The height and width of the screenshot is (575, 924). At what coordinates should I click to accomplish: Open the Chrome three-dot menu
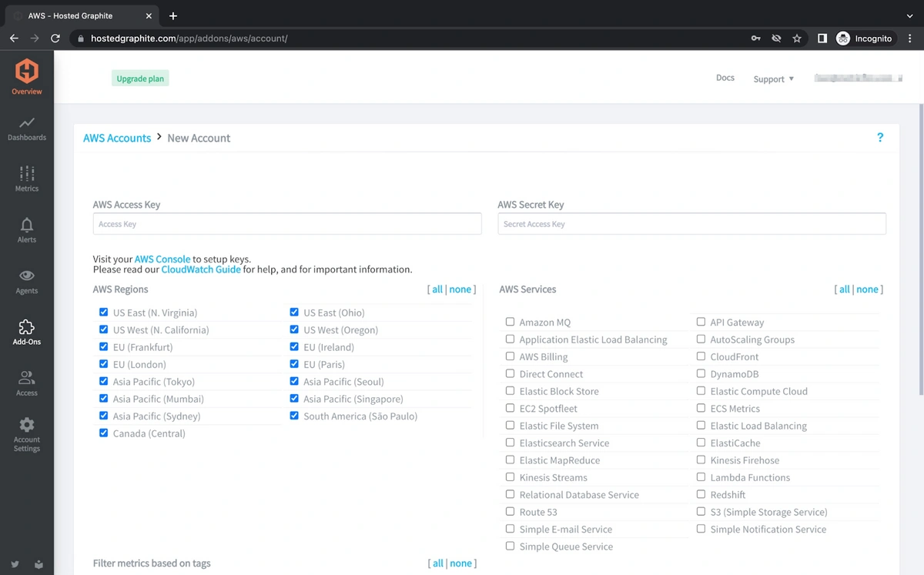tap(910, 38)
